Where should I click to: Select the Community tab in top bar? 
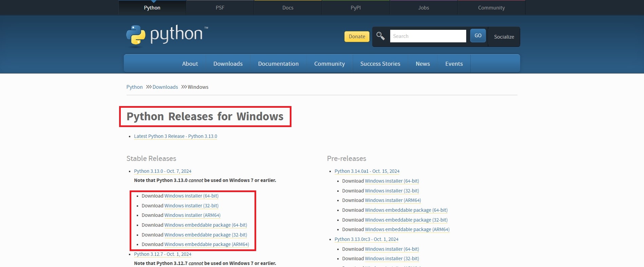491,7
